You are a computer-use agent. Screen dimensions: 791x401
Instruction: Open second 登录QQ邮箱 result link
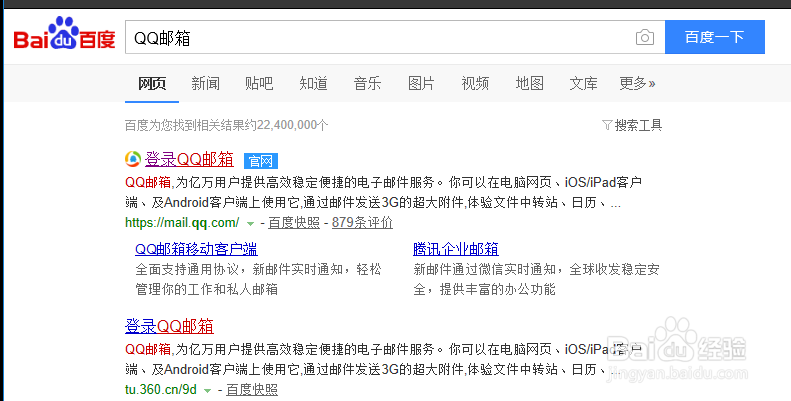169,326
